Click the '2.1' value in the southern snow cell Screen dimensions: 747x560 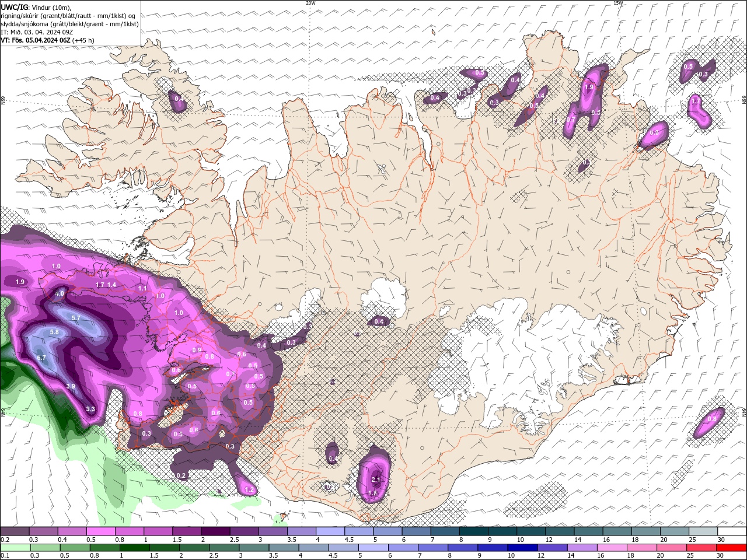pyautogui.click(x=376, y=480)
